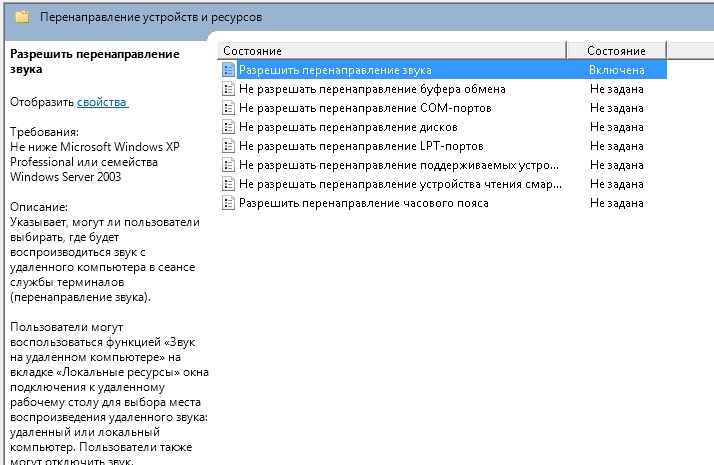The height and width of the screenshot is (465, 714).
Task: Sort by the right 'Состояние' status column header
Action: tap(615, 50)
